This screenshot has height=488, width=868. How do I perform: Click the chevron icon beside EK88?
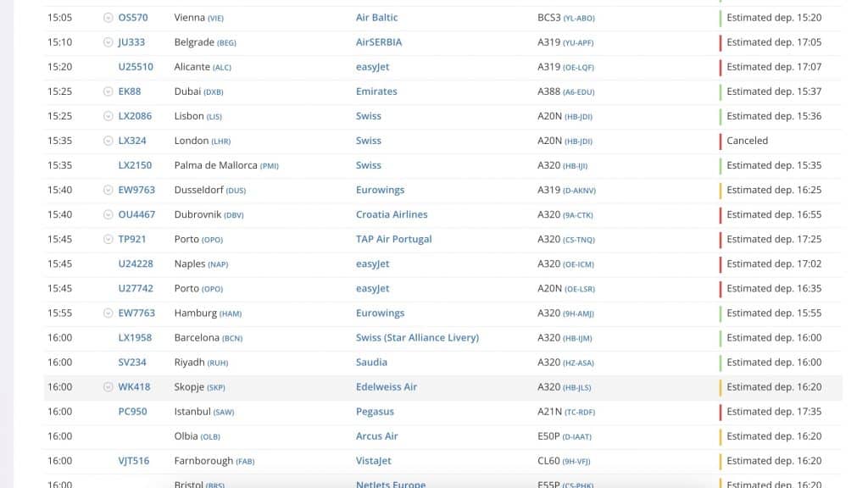coord(108,91)
